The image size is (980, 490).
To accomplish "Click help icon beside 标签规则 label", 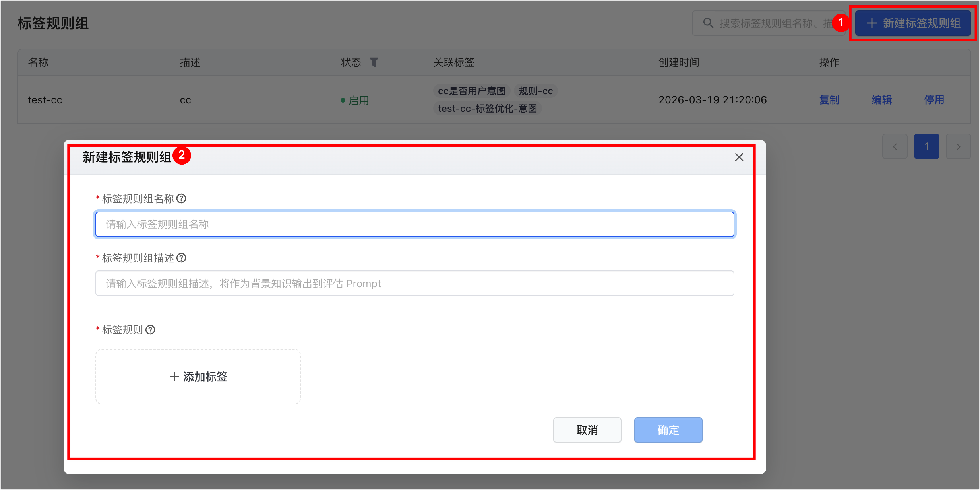I will [150, 330].
